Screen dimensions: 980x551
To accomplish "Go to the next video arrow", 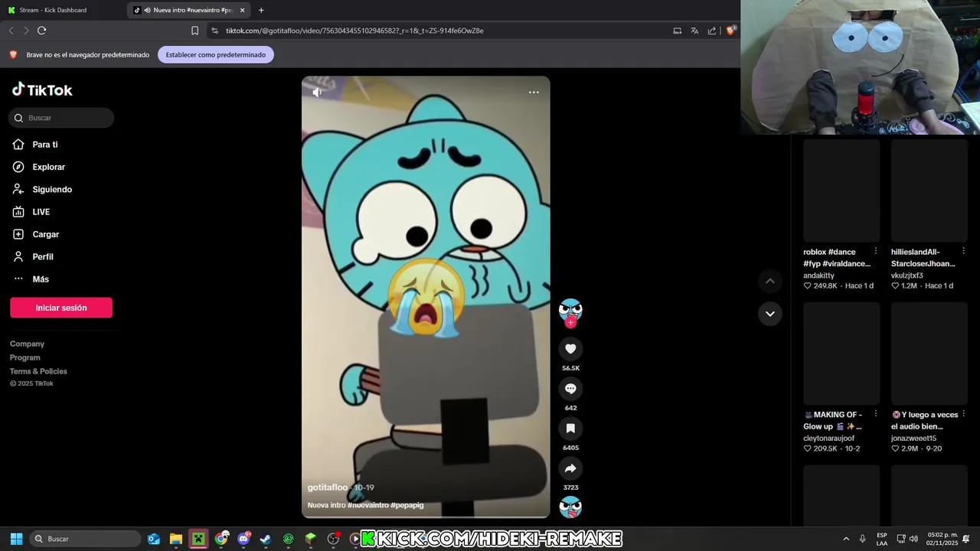I will [770, 314].
